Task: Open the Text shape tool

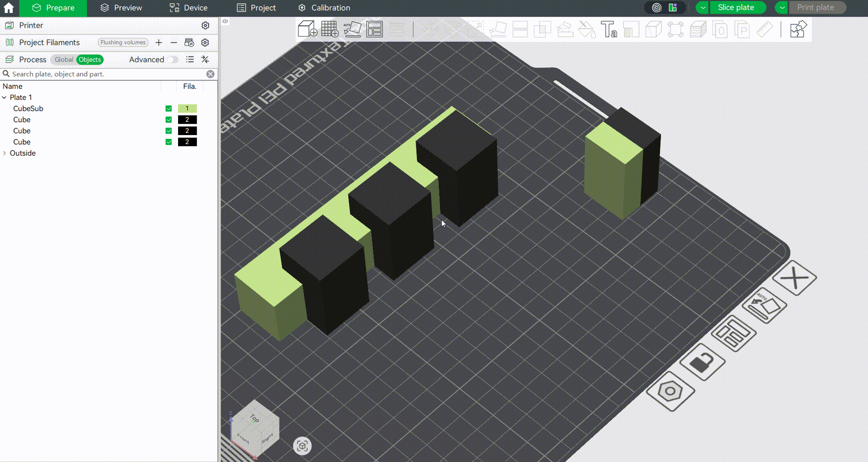Action: click(x=609, y=29)
